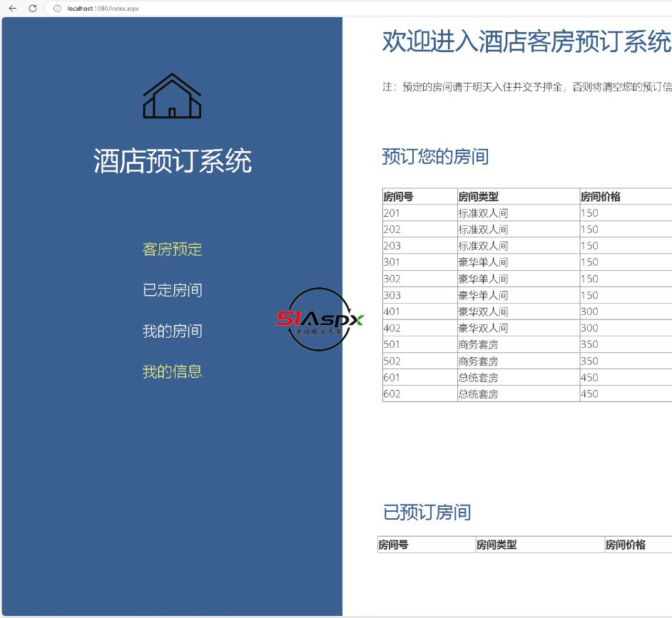Click the site info icon in address bar
Screen dimensions: 672x618
tap(57, 9)
